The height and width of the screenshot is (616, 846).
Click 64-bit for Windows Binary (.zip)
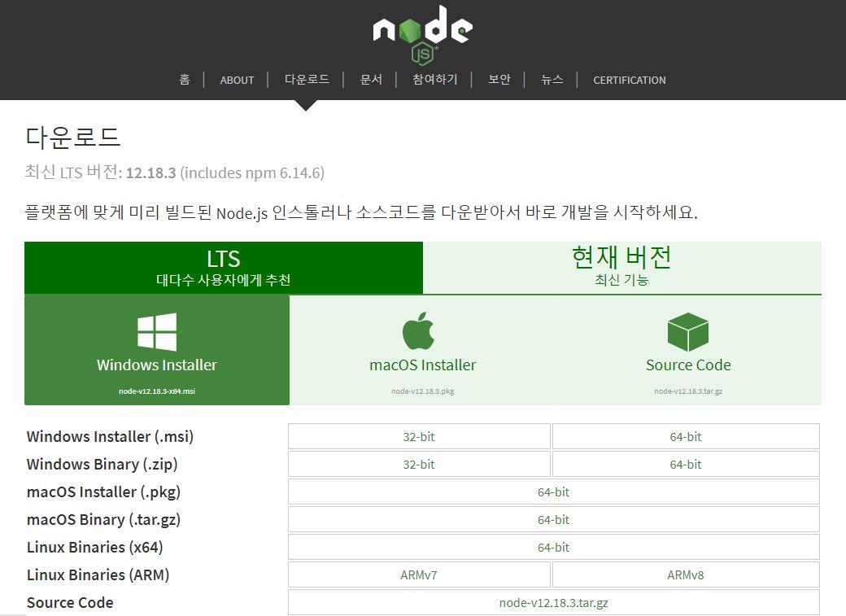686,465
